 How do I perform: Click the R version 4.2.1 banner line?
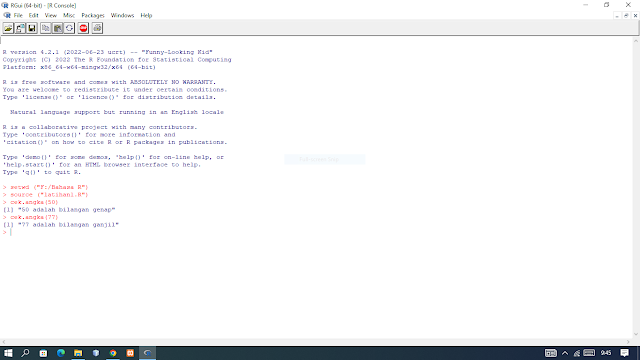(107, 52)
